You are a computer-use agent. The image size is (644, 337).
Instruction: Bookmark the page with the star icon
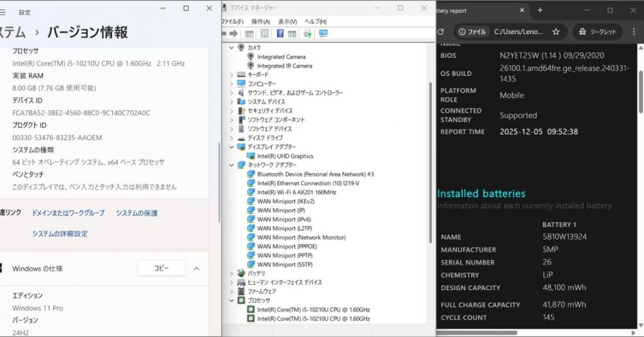tap(556, 32)
